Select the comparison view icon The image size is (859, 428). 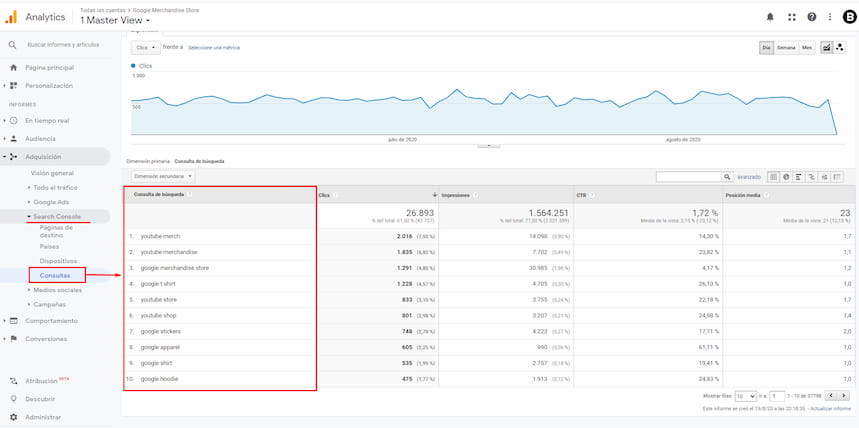click(812, 177)
